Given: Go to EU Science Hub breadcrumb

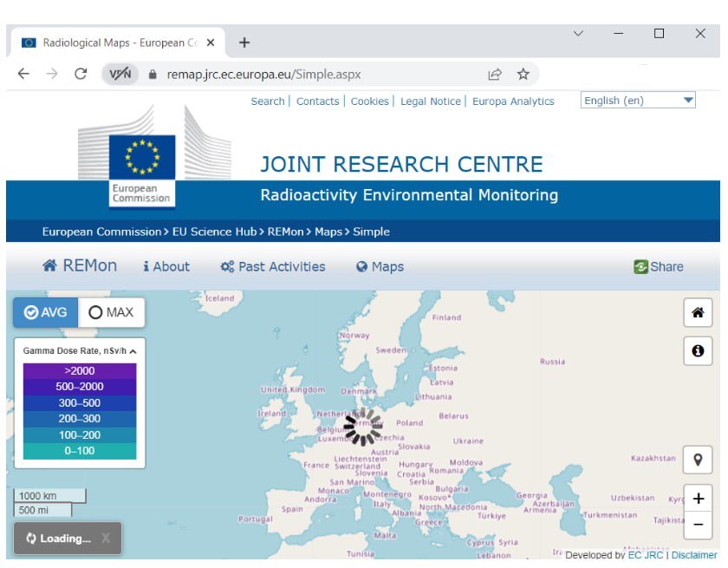Looking at the screenshot, I should point(214,232).
